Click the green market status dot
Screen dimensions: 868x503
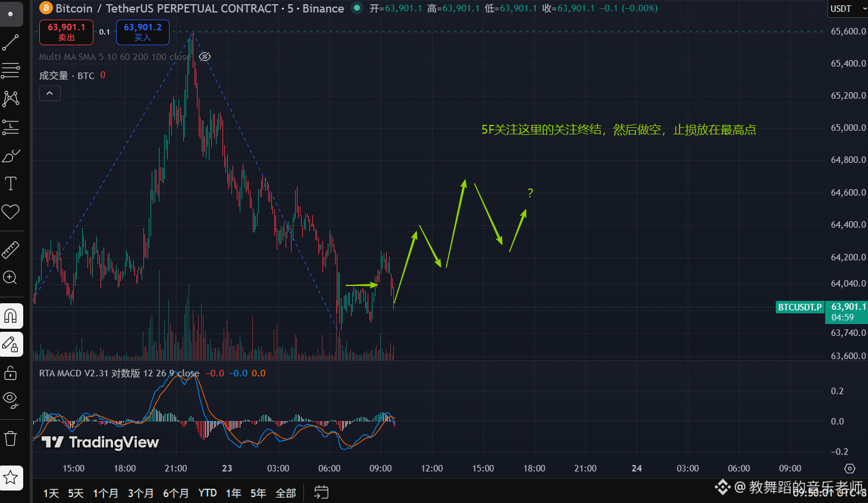tap(356, 8)
